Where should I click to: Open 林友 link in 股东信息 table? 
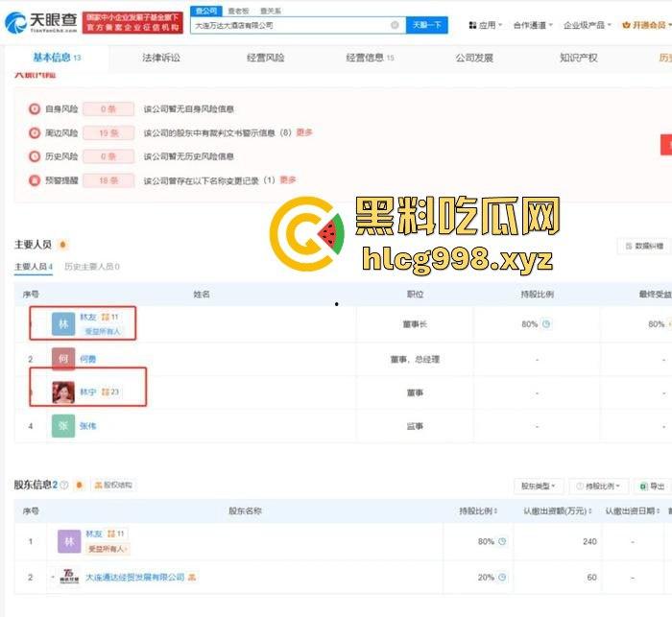[x=94, y=534]
